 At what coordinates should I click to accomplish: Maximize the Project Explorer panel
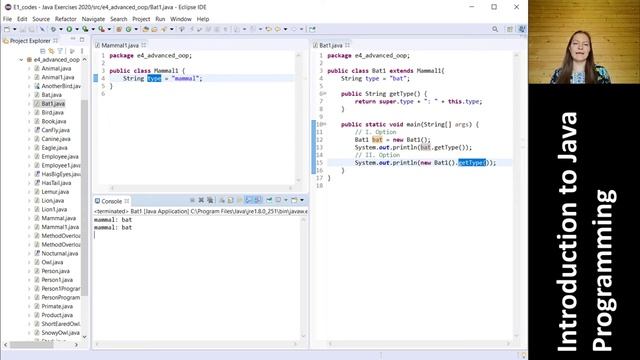click(82, 40)
